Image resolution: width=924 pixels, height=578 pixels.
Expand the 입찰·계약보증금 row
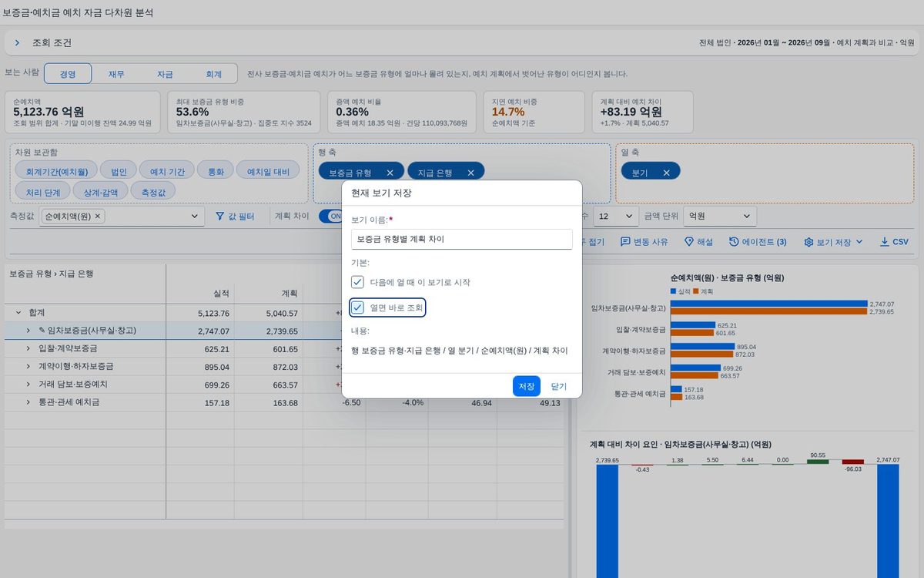pos(28,348)
